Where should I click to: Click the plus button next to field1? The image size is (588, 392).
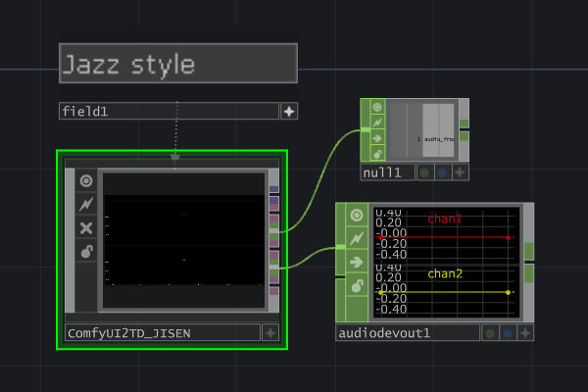(x=289, y=111)
